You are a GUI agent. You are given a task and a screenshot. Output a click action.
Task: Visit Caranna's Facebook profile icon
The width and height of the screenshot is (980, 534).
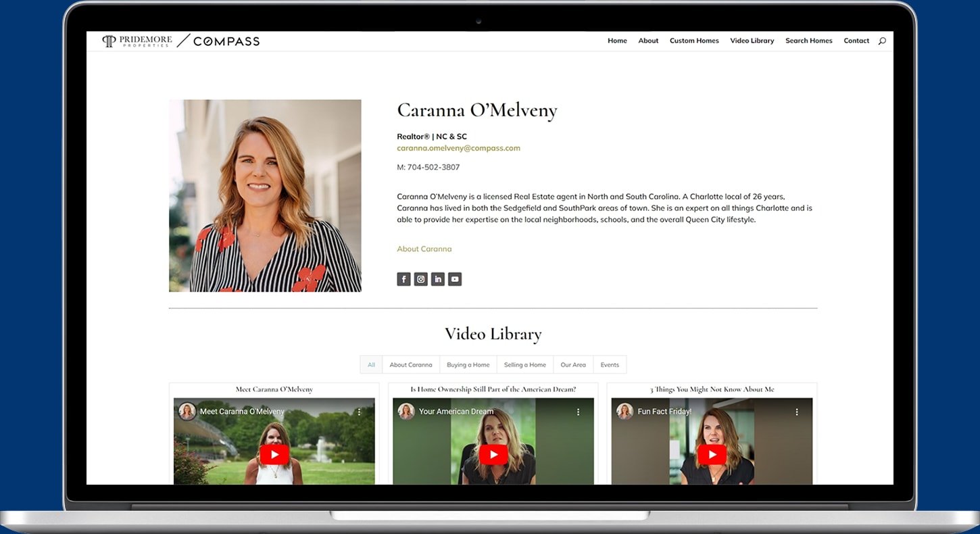tap(403, 279)
